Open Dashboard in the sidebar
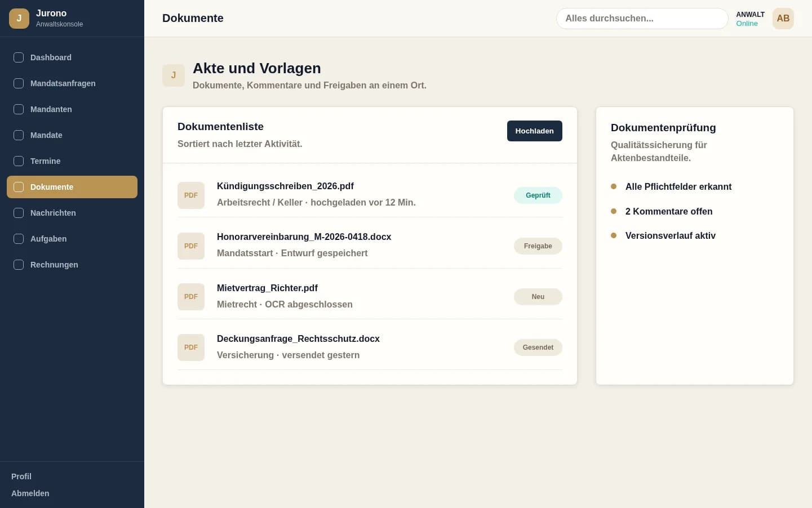The width and height of the screenshot is (812, 508). pyautogui.click(x=72, y=57)
